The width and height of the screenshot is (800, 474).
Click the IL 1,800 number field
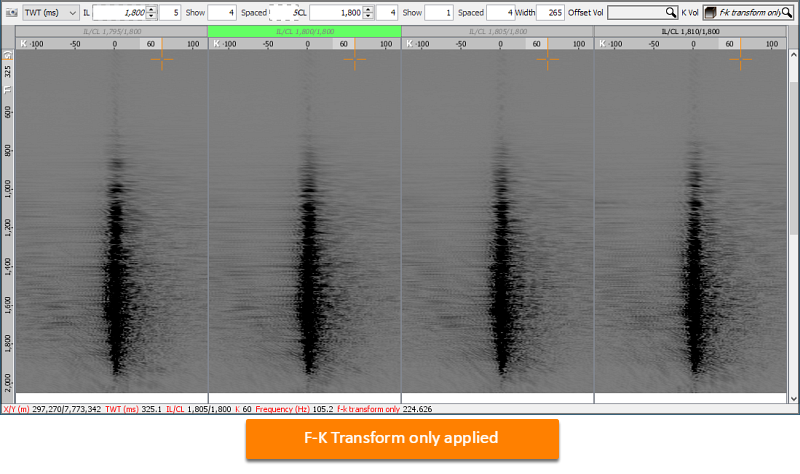pyautogui.click(x=120, y=13)
